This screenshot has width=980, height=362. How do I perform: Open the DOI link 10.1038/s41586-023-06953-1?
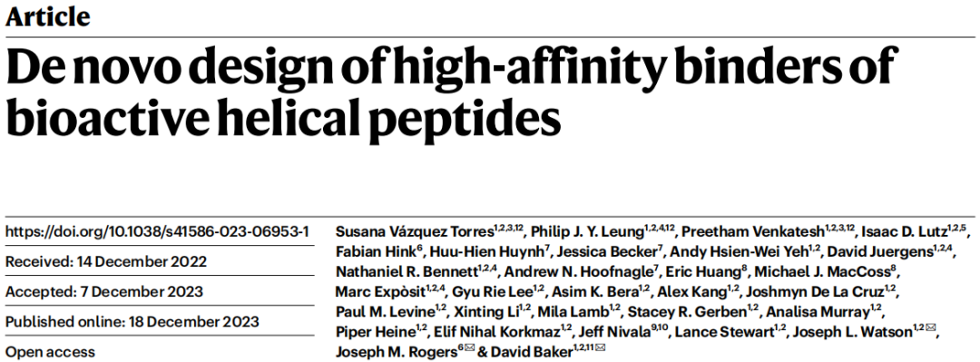click(x=157, y=232)
